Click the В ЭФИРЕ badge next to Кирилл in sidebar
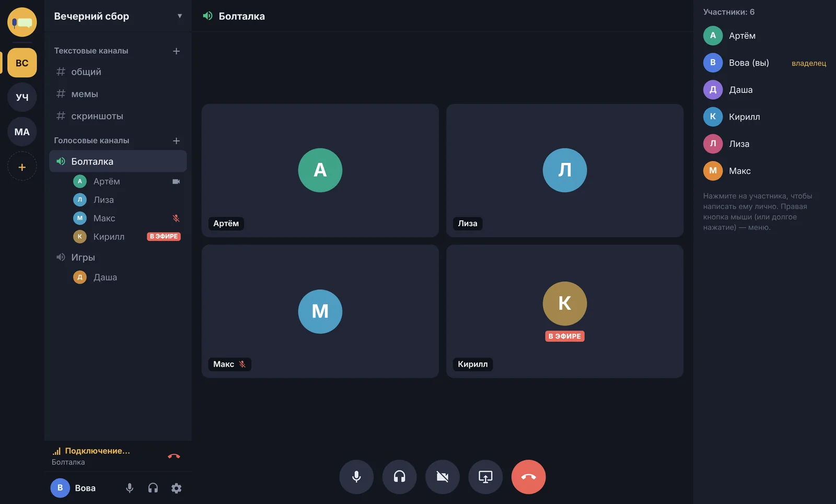836x504 pixels. (x=164, y=237)
